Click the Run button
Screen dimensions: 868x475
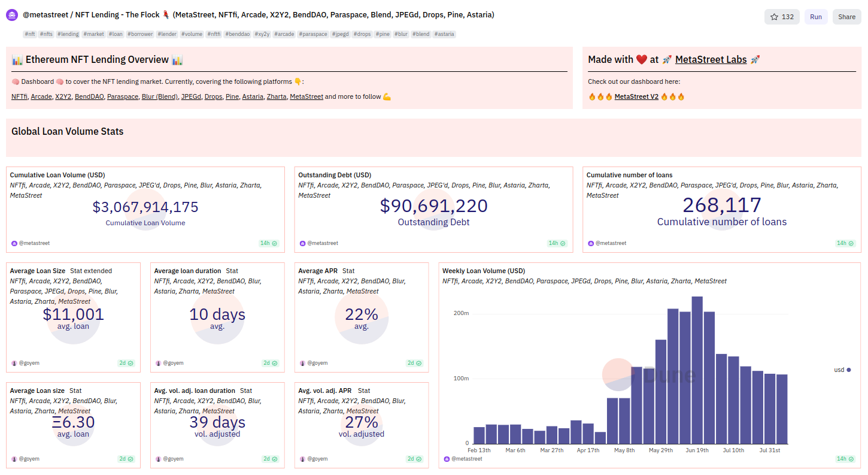(x=816, y=17)
